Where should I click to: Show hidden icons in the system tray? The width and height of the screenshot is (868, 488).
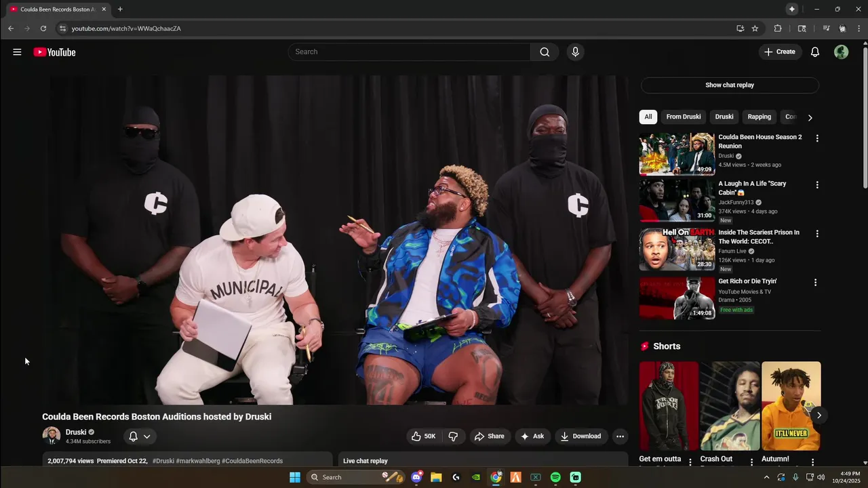point(767,477)
